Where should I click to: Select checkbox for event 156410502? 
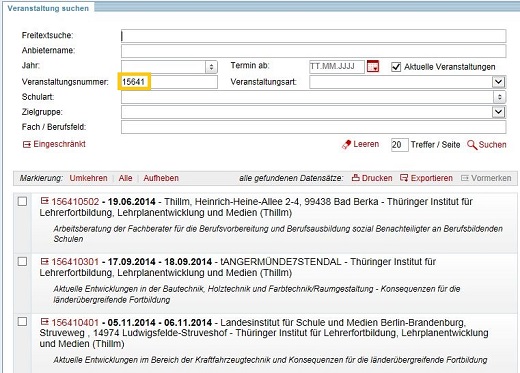coord(22,201)
